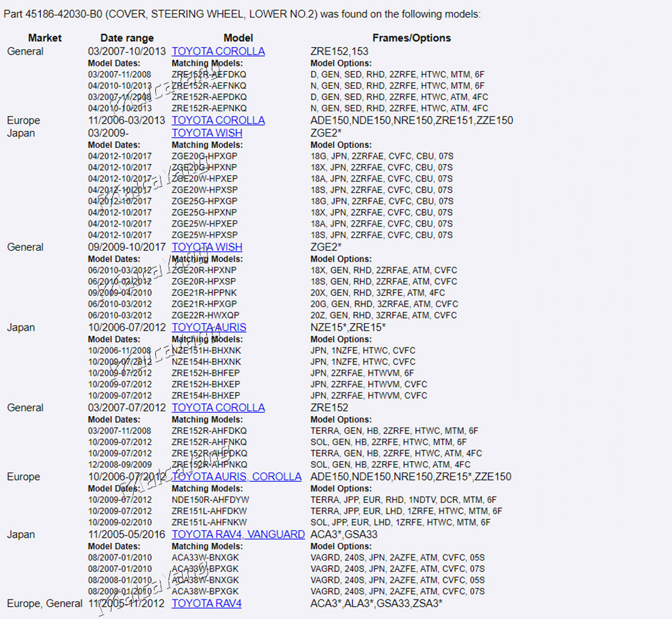Select model ACA33W-BNXGK
Viewport: 672px width, 619px height.
(x=205, y=558)
